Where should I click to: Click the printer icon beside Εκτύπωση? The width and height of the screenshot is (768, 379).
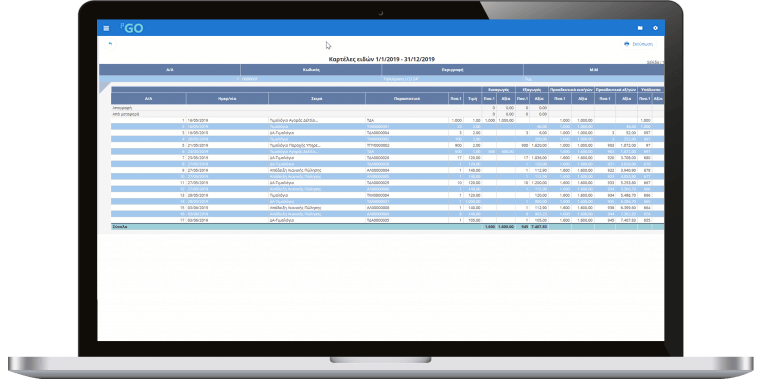pyautogui.click(x=626, y=44)
